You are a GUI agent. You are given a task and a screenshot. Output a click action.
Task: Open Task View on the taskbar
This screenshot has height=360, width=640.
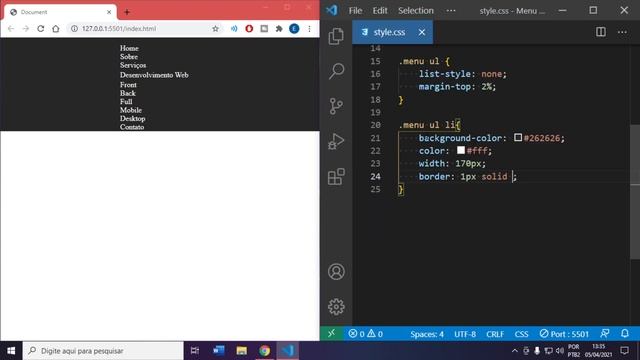(195, 351)
